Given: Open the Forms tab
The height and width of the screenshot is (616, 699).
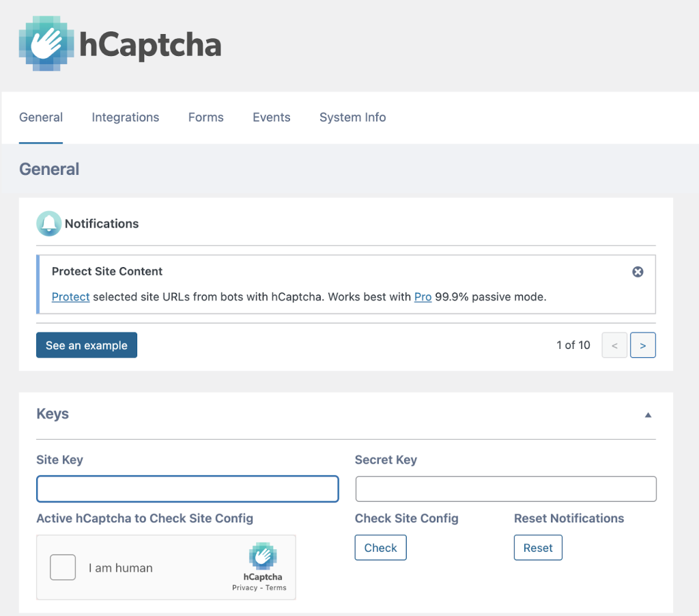Looking at the screenshot, I should [x=205, y=117].
